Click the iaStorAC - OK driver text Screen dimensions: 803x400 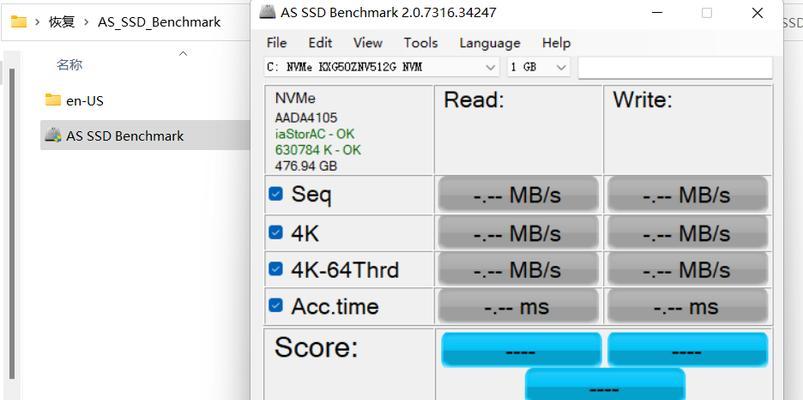314,134
